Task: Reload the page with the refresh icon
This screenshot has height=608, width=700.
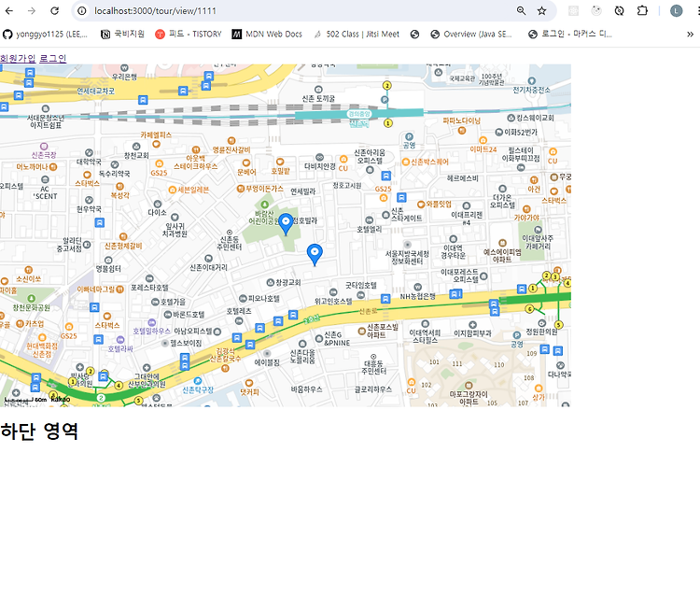Action: point(54,10)
